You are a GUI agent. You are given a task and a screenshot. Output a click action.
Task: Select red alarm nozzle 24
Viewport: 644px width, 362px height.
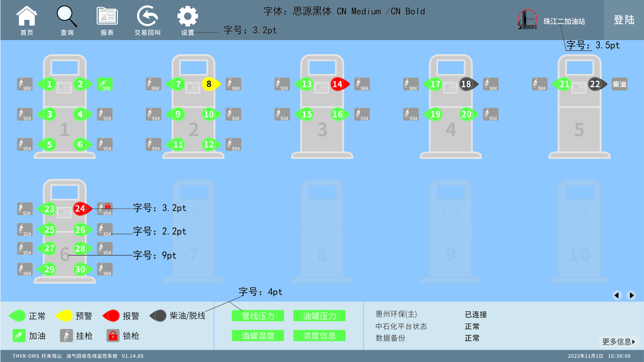point(82,209)
